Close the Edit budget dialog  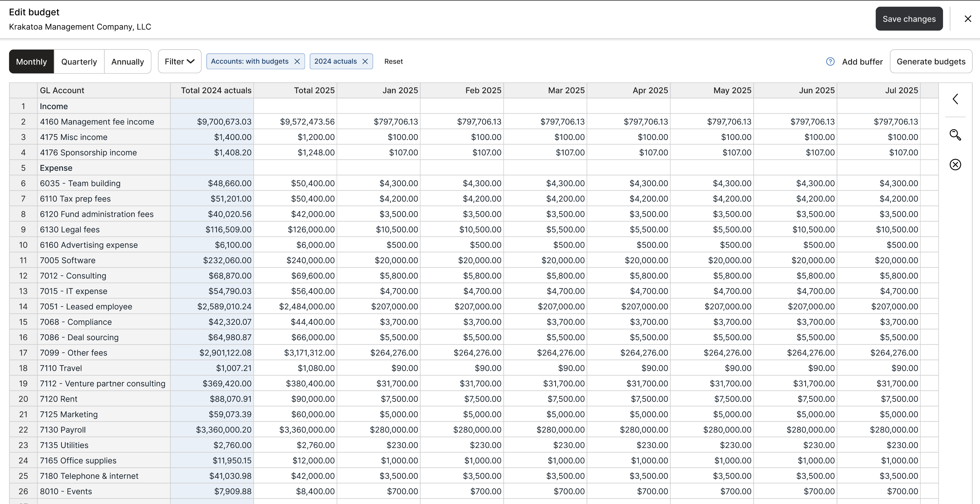968,18
